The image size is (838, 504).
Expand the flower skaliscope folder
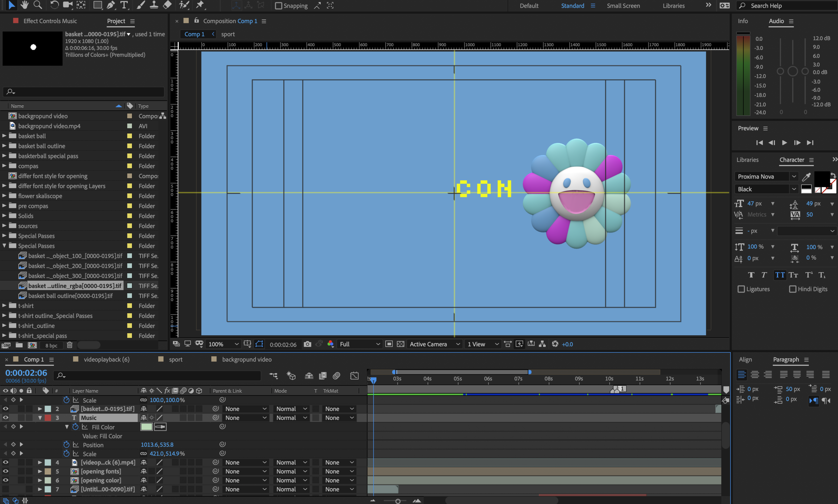(4, 196)
